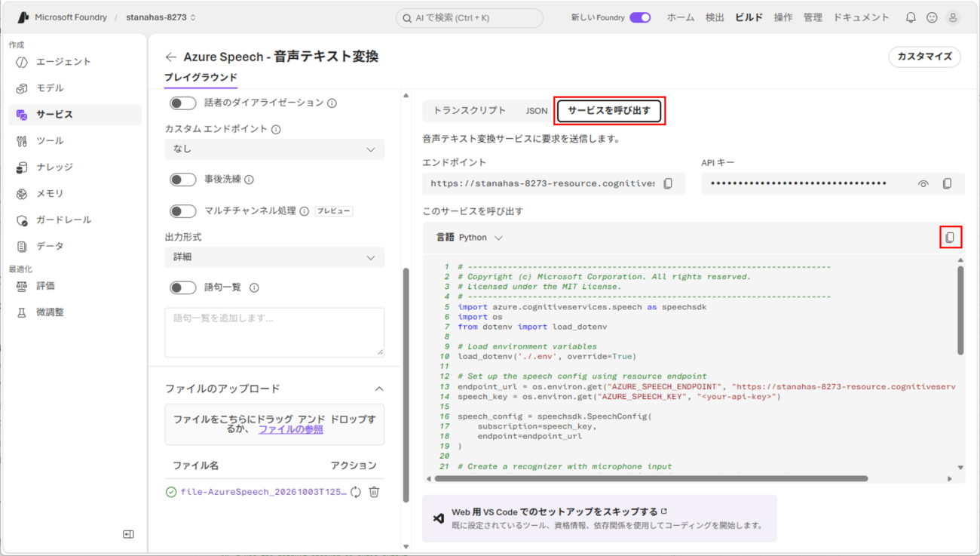Copy the endpoint URL
Viewport: 980px width, 556px height.
click(x=668, y=183)
